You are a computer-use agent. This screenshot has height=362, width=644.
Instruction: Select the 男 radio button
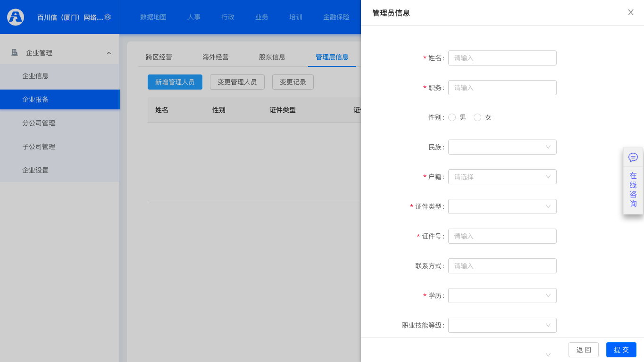coord(452,117)
